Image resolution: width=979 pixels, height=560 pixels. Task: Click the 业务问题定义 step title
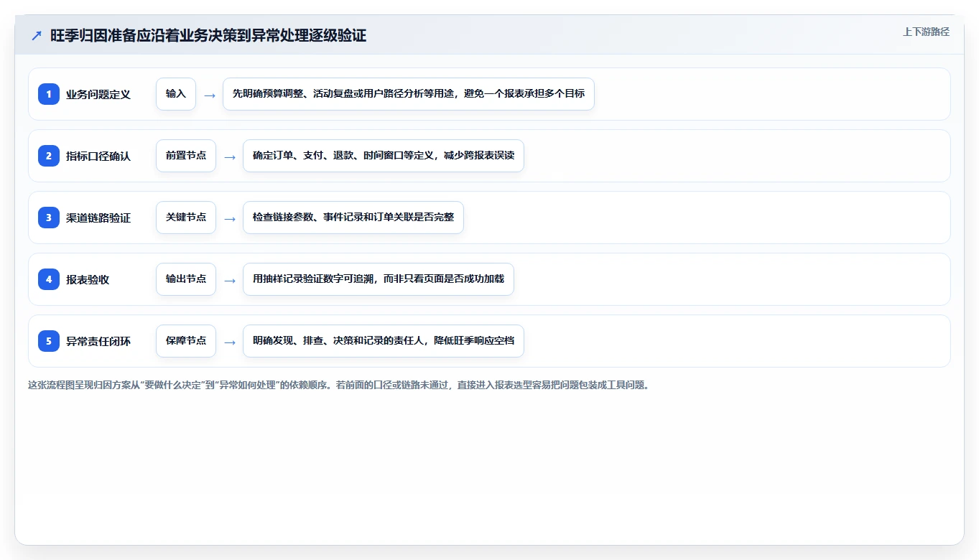[x=98, y=94]
